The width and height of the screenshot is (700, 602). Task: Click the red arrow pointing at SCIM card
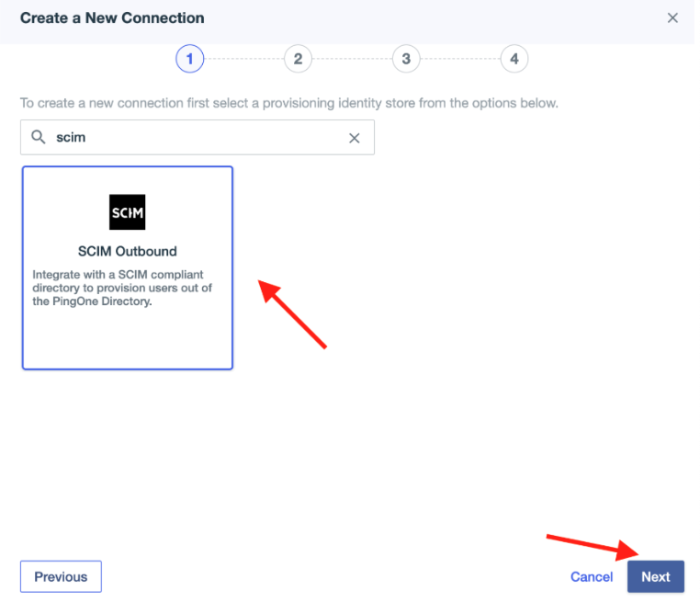[x=292, y=314]
